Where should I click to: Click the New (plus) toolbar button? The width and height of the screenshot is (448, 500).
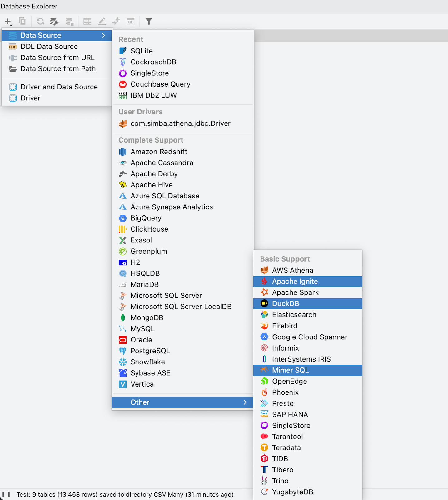(x=8, y=22)
